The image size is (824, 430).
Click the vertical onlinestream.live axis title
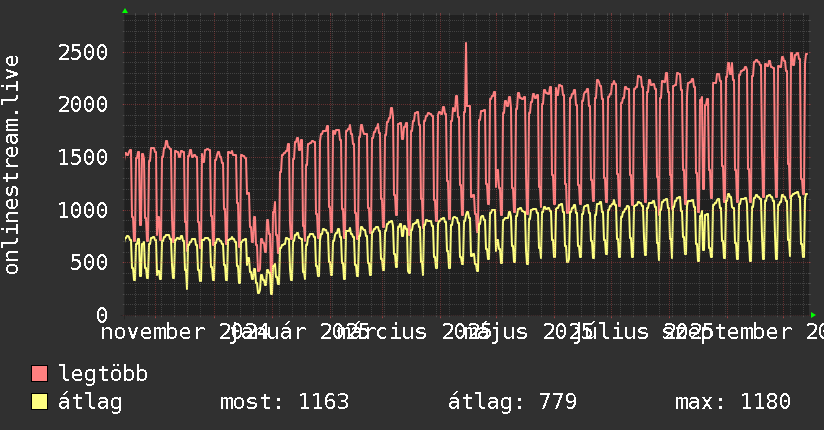pos(12,165)
